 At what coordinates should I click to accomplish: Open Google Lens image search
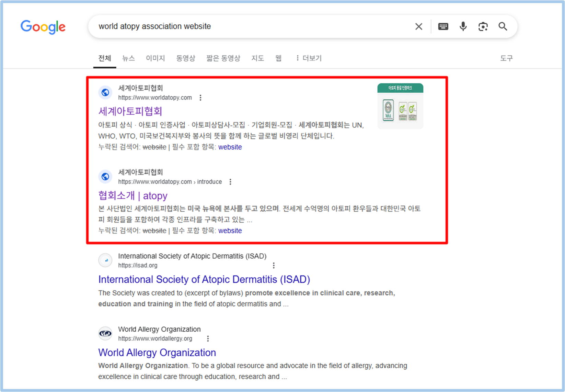click(x=483, y=26)
